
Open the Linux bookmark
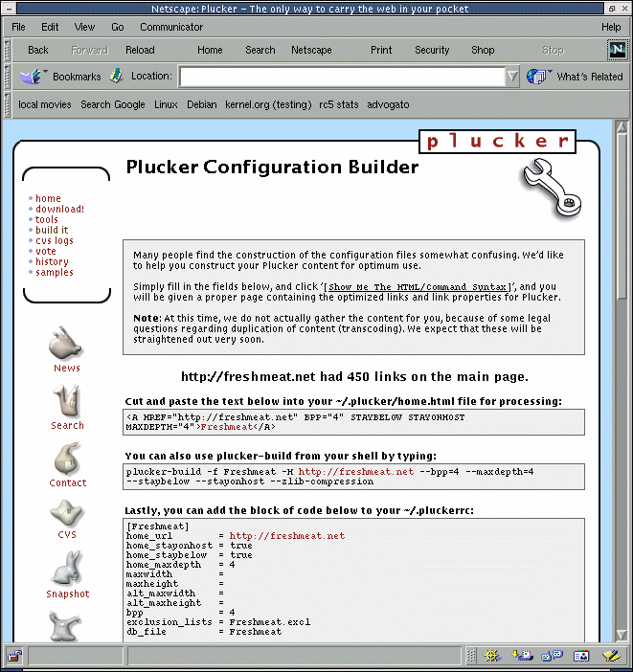coord(166,104)
